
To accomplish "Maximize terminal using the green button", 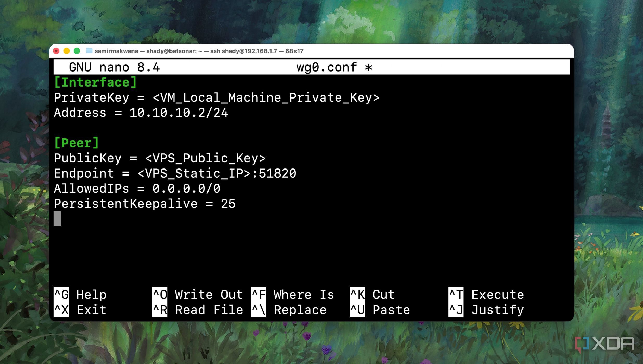I will point(77,51).
